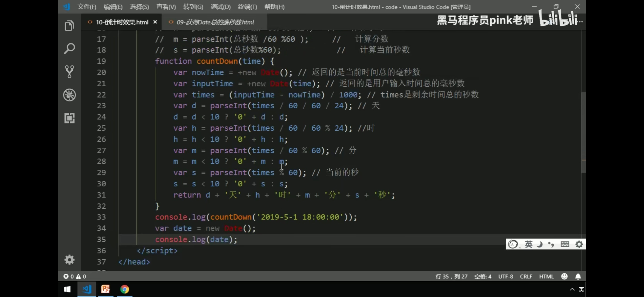The height and width of the screenshot is (297, 644).
Task: Click the warnings count in status bar
Action: tap(81, 276)
